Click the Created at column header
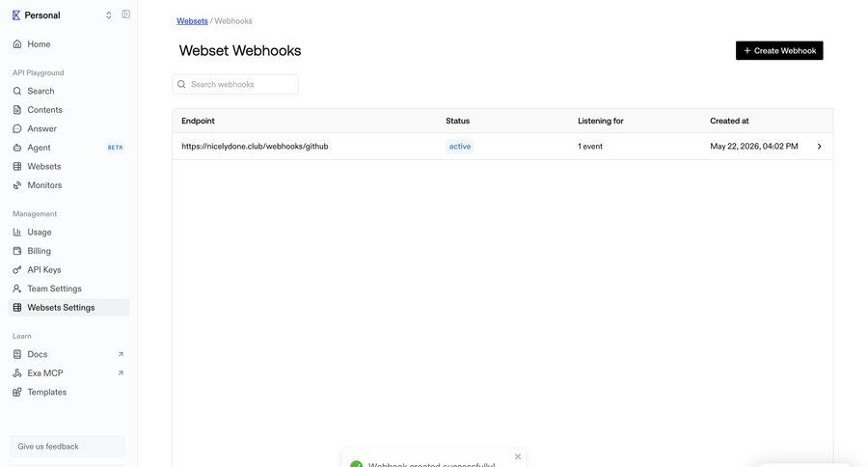The width and height of the screenshot is (868, 467). [x=729, y=121]
